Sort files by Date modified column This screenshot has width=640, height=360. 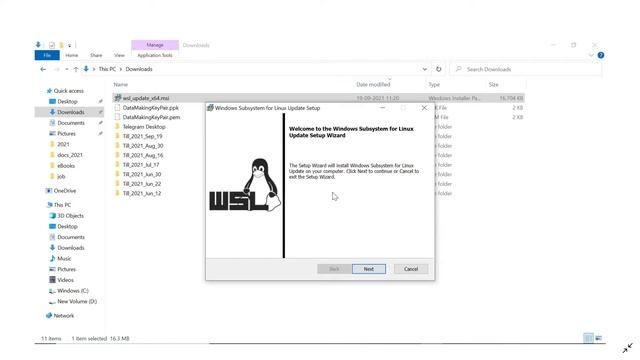pos(373,84)
